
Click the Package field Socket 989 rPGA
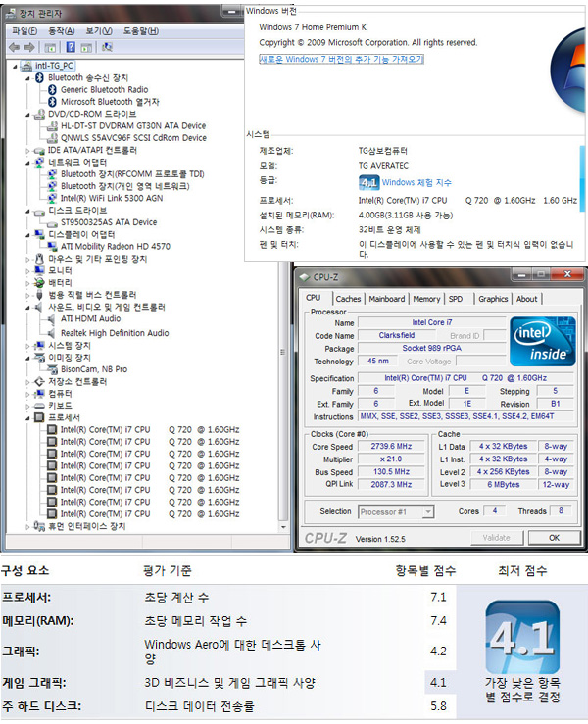pyautogui.click(x=431, y=348)
